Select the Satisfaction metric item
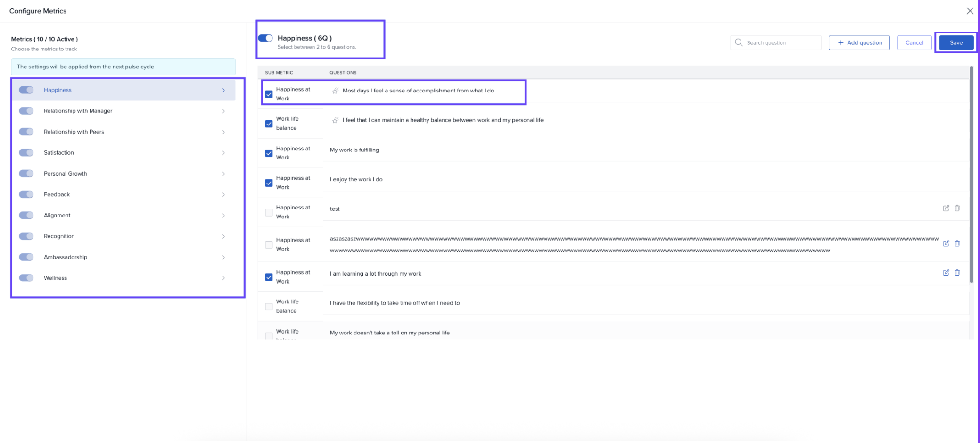The height and width of the screenshot is (443, 980). click(x=59, y=153)
